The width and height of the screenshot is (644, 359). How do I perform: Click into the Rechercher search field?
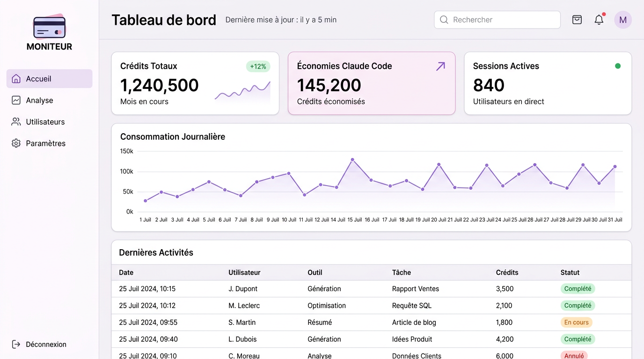tap(497, 20)
